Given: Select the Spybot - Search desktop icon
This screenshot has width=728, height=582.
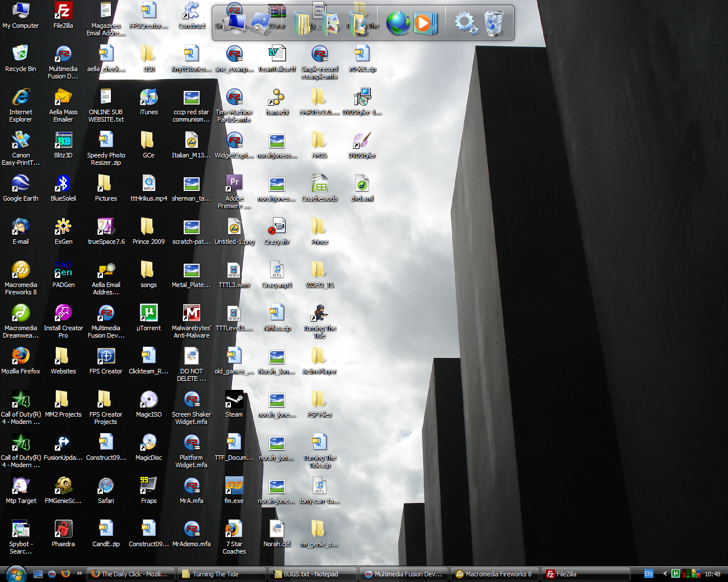Looking at the screenshot, I should click(x=21, y=537).
